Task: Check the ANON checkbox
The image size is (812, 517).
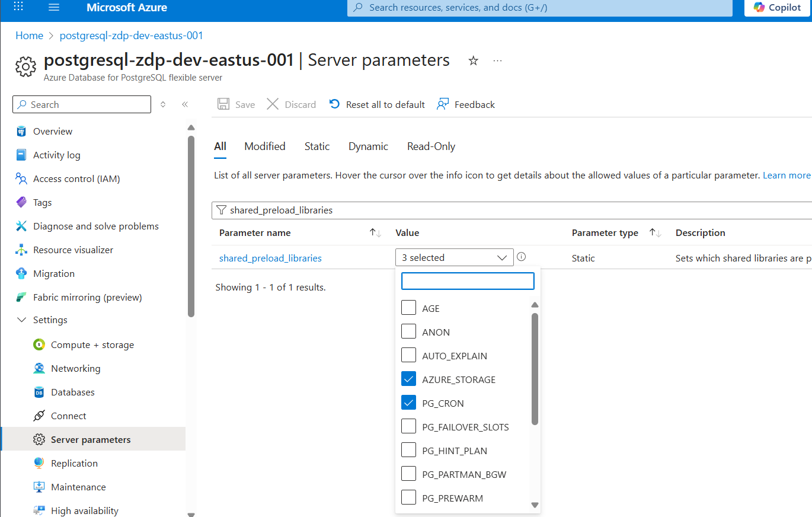Action: pyautogui.click(x=408, y=331)
